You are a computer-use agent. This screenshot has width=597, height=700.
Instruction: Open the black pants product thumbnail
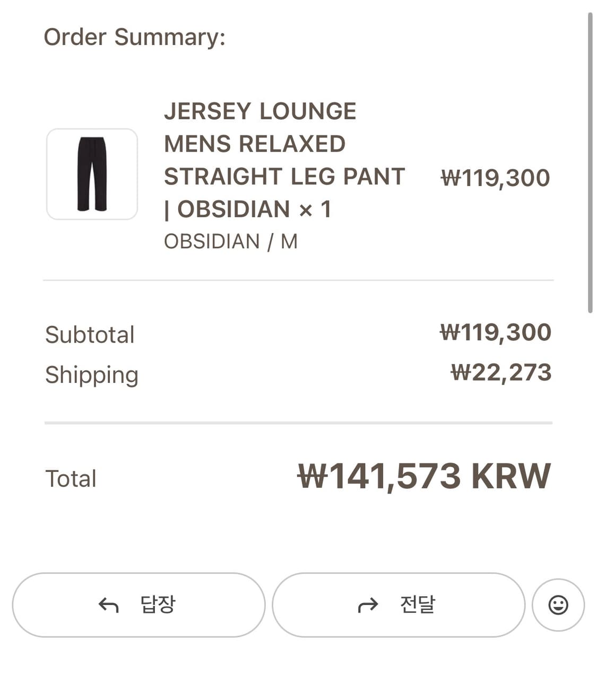92,174
